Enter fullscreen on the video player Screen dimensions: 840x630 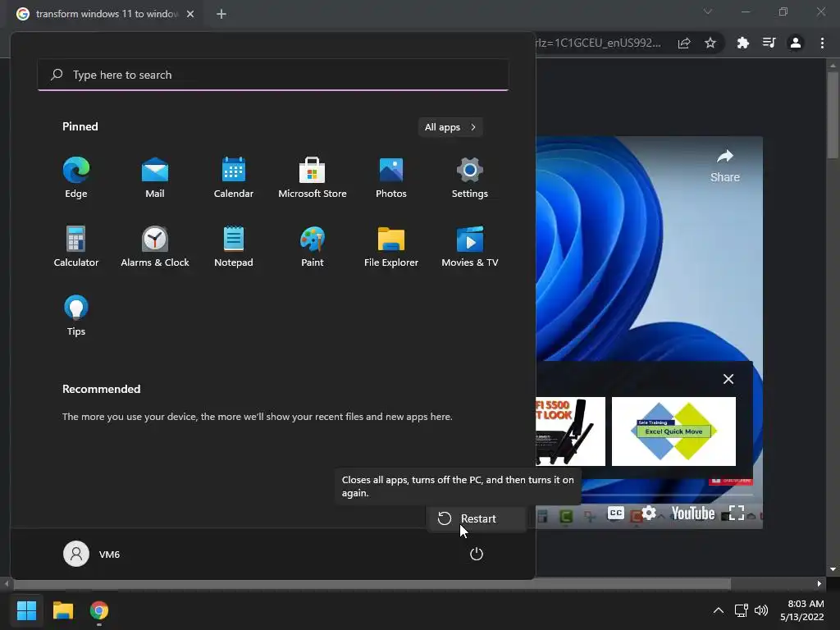[737, 514]
